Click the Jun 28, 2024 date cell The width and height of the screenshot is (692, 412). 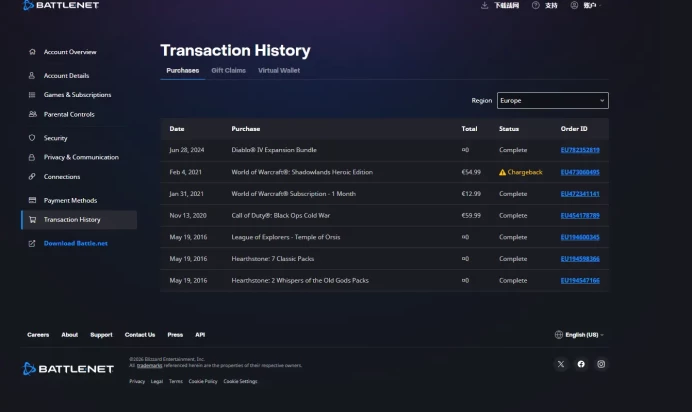pos(187,150)
